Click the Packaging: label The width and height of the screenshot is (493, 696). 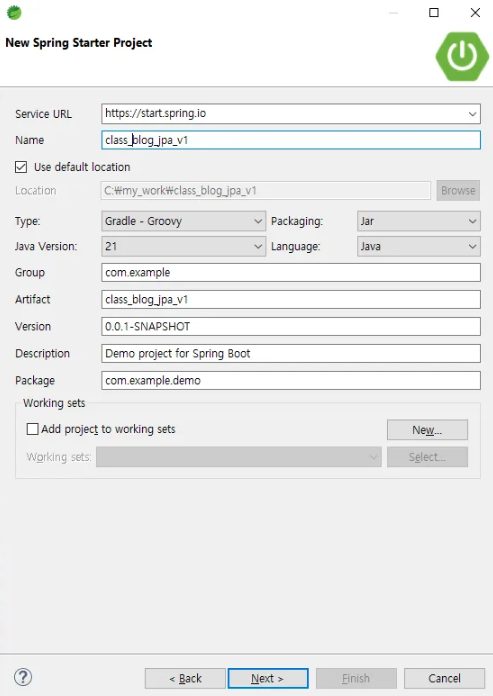[297, 221]
